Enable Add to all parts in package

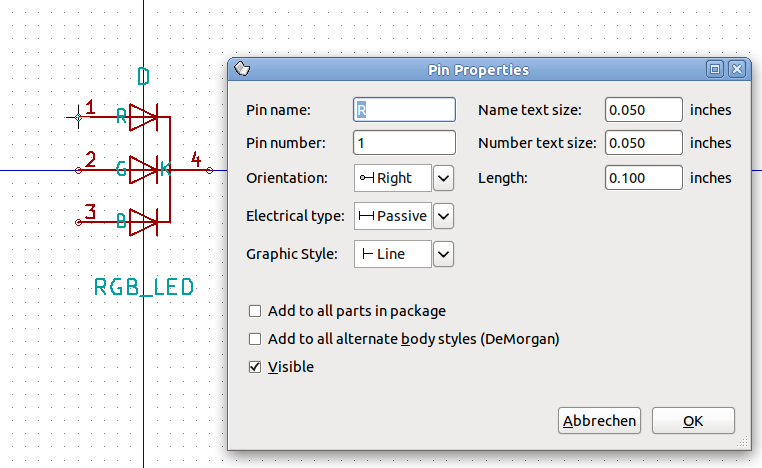255,311
